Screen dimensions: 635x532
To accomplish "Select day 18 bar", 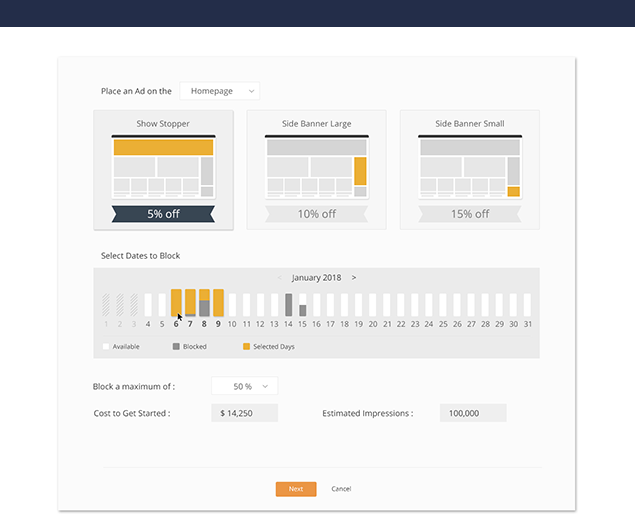I will (345, 305).
